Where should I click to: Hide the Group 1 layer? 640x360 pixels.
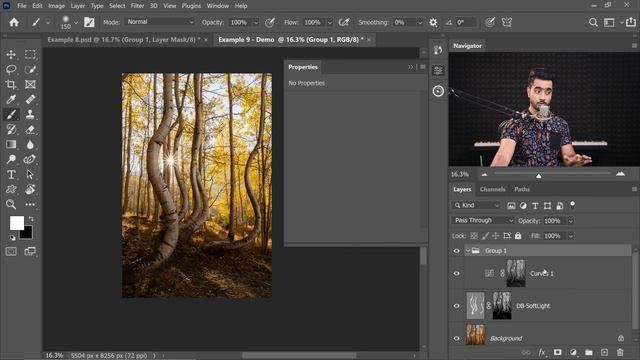click(457, 251)
